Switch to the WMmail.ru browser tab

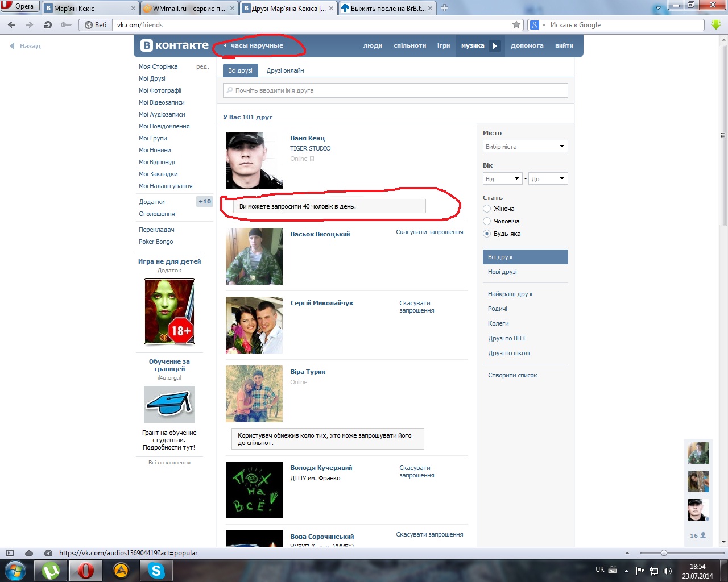point(189,8)
